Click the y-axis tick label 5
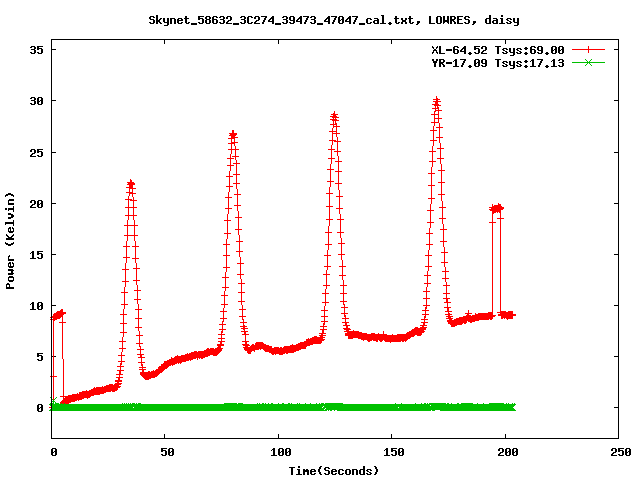Viewport: 640px width, 480px height. point(40,357)
